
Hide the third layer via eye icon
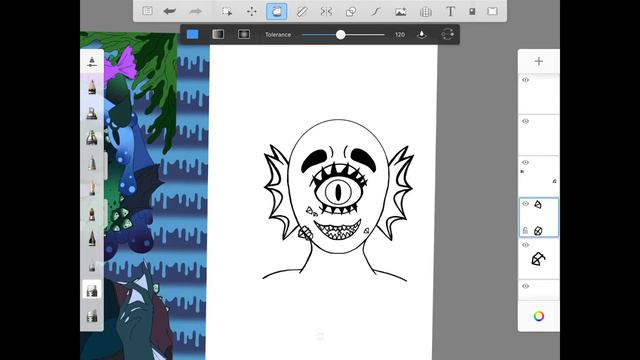(x=526, y=162)
